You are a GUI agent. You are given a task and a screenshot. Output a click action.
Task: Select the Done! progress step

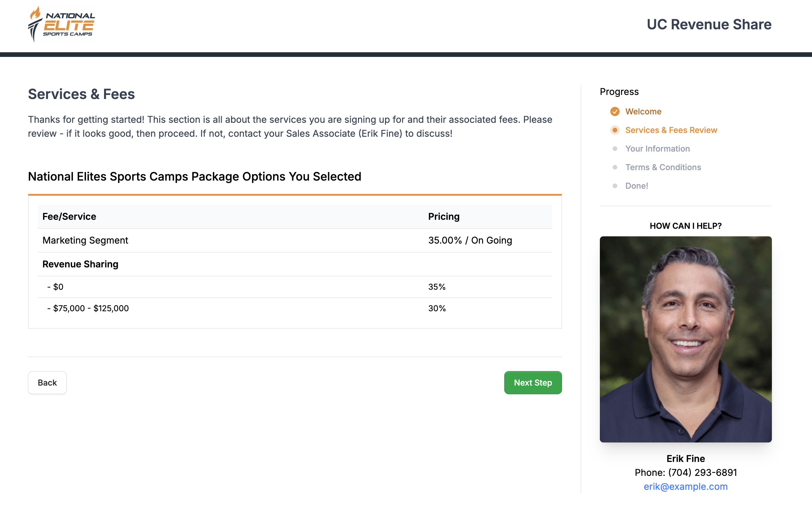(637, 186)
